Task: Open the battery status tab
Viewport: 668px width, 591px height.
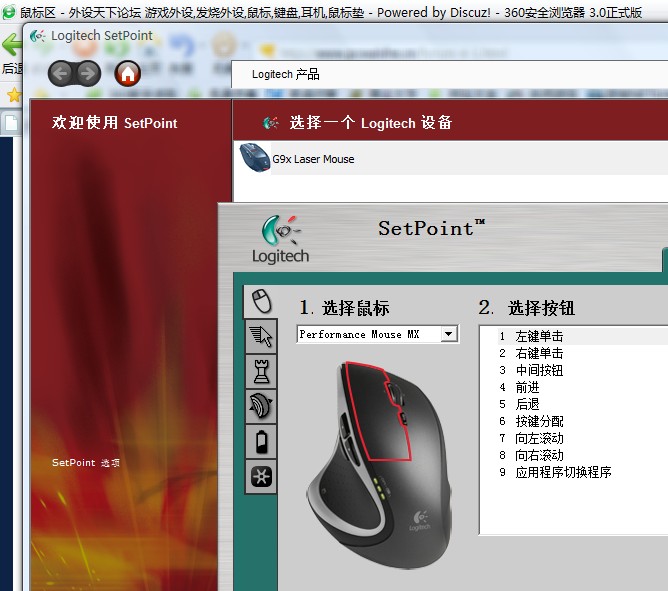Action: 261,441
